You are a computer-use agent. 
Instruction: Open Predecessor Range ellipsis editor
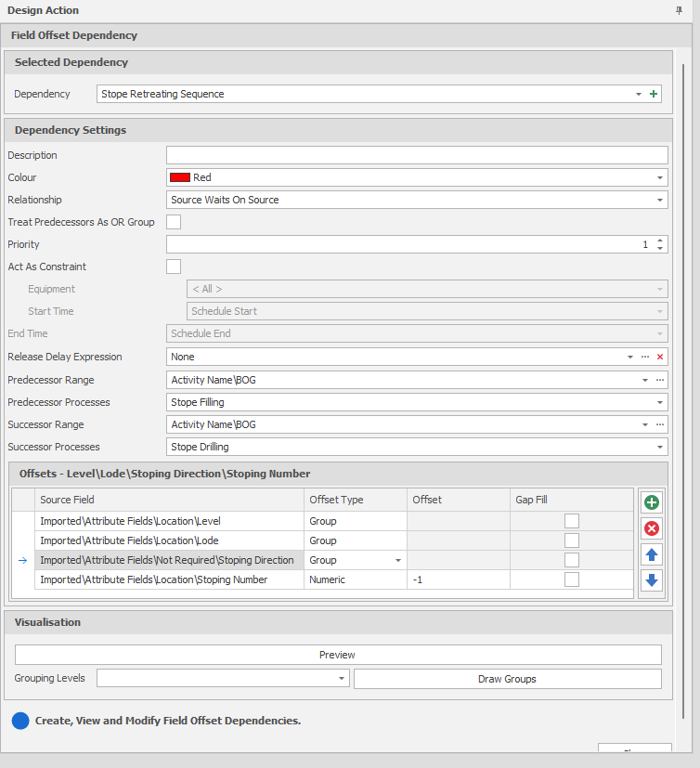tap(660, 380)
